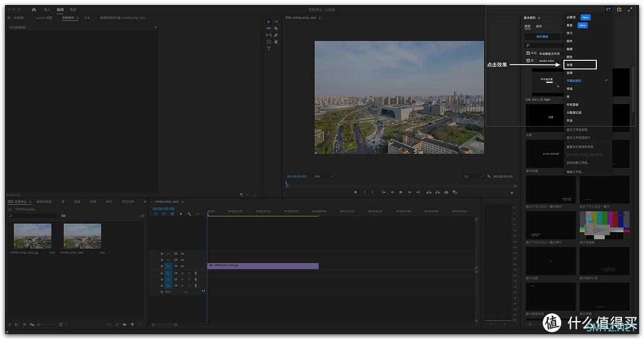Open the Button Editor plus icon
This screenshot has height=339, width=644.
(512, 192)
